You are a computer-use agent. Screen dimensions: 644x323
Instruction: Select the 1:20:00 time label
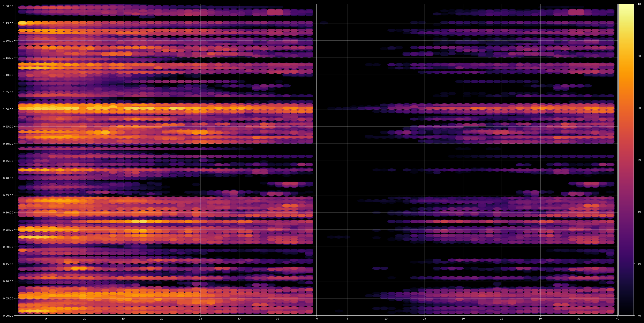(x=8, y=40)
